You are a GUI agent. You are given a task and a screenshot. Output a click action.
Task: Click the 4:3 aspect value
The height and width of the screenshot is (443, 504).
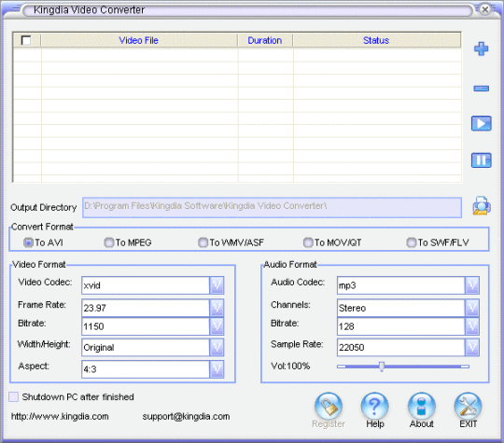[146, 369]
